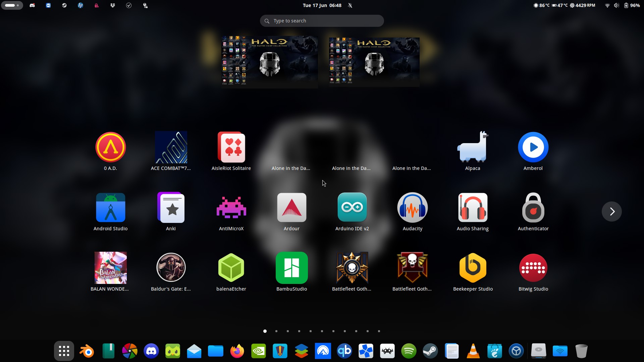Screen dimensions: 644x362
Task: Open Bitwig Studio
Action: (533, 268)
